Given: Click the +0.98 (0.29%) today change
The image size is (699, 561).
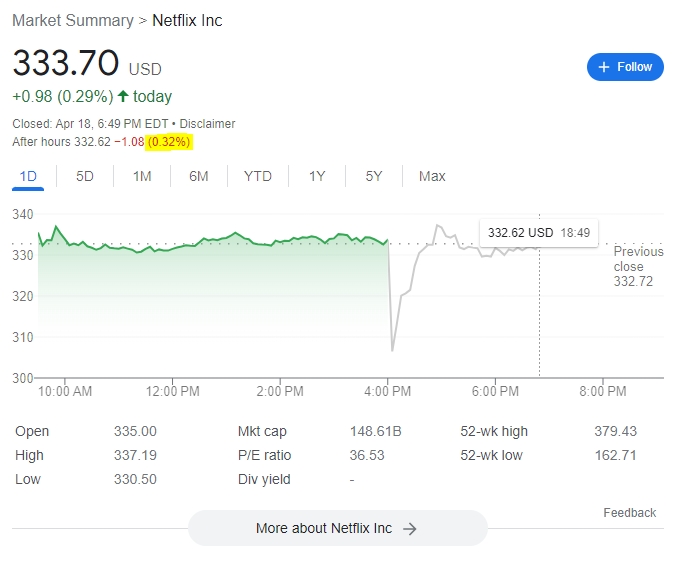Looking at the screenshot, I should [92, 97].
